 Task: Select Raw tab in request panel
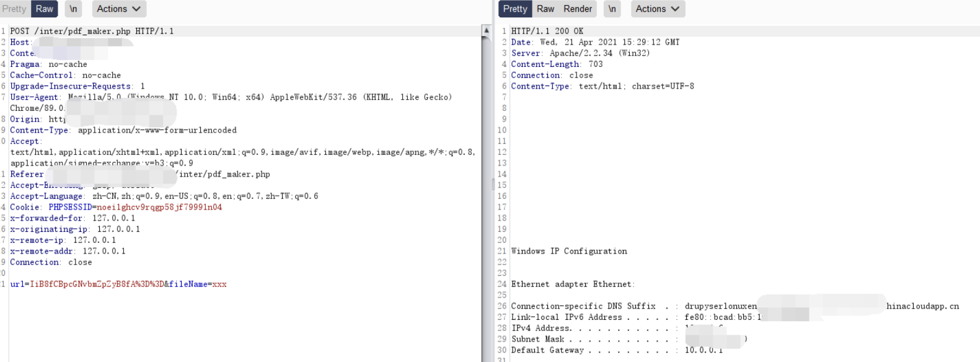click(x=44, y=9)
